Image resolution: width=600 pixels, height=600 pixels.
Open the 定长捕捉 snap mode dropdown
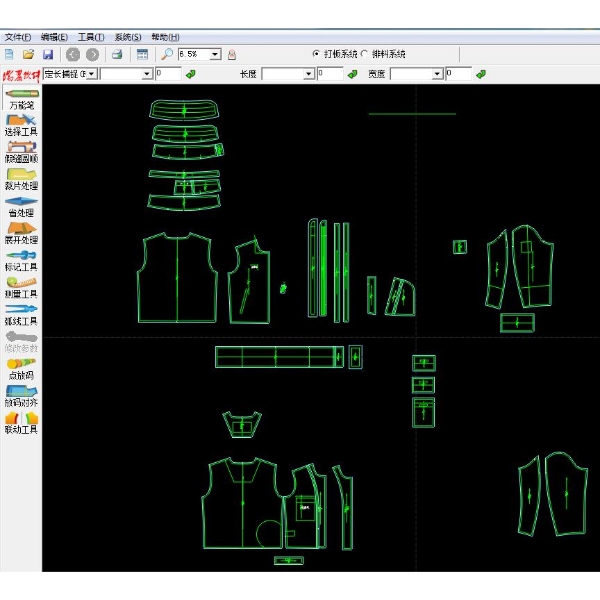coord(92,74)
